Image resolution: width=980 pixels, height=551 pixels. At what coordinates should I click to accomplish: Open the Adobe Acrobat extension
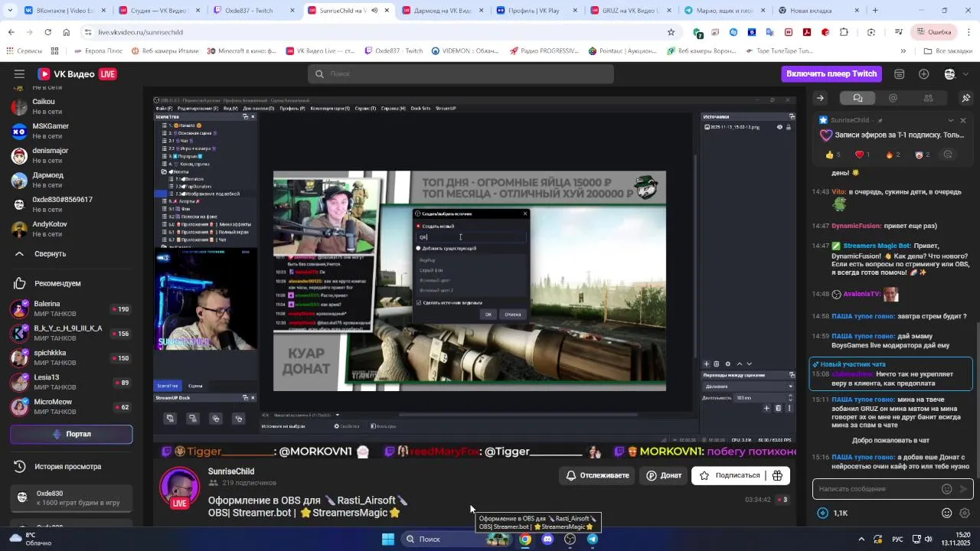[807, 32]
